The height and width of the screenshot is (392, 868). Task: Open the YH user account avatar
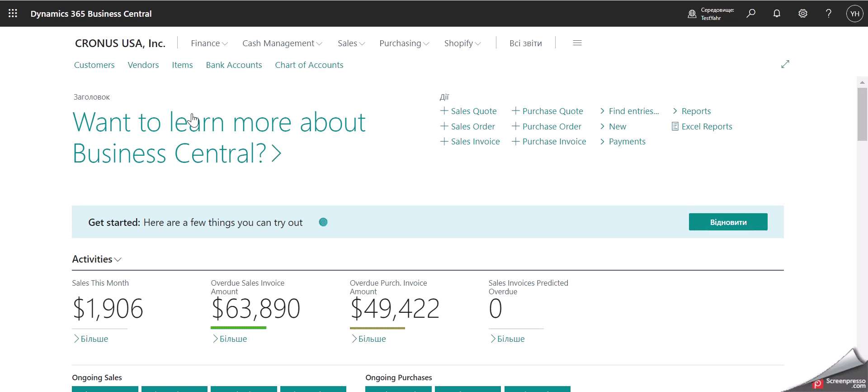tap(854, 14)
